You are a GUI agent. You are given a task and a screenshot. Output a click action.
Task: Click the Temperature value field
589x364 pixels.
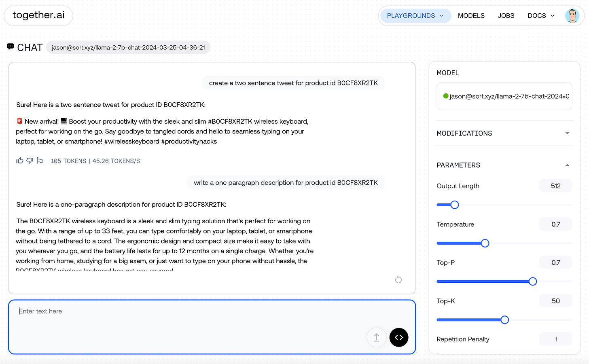tap(556, 224)
